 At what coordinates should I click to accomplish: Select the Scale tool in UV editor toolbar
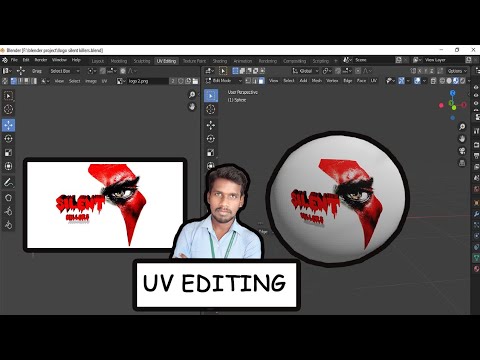(9, 153)
